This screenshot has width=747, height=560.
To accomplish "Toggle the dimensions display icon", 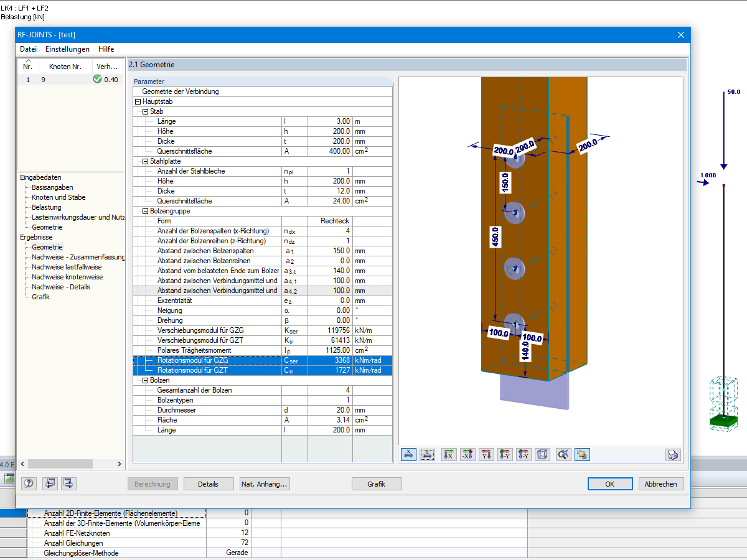I will [x=408, y=455].
